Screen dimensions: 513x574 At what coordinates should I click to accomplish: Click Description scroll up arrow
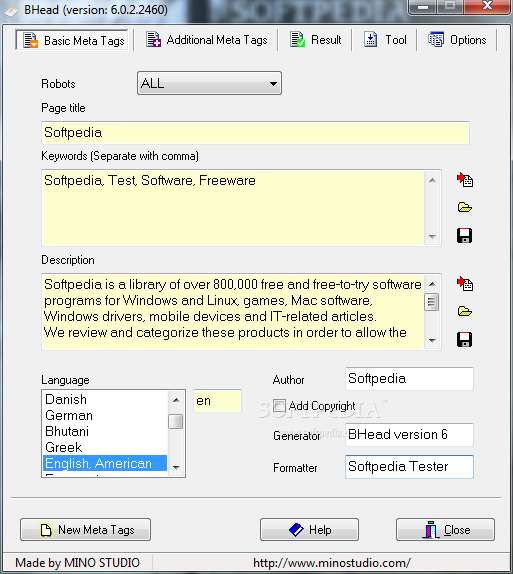click(x=432, y=284)
